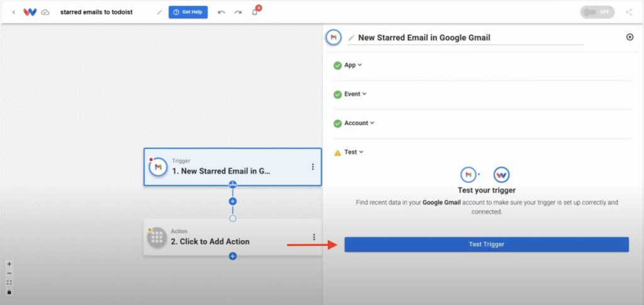Fit the canvas to screen

point(9,283)
